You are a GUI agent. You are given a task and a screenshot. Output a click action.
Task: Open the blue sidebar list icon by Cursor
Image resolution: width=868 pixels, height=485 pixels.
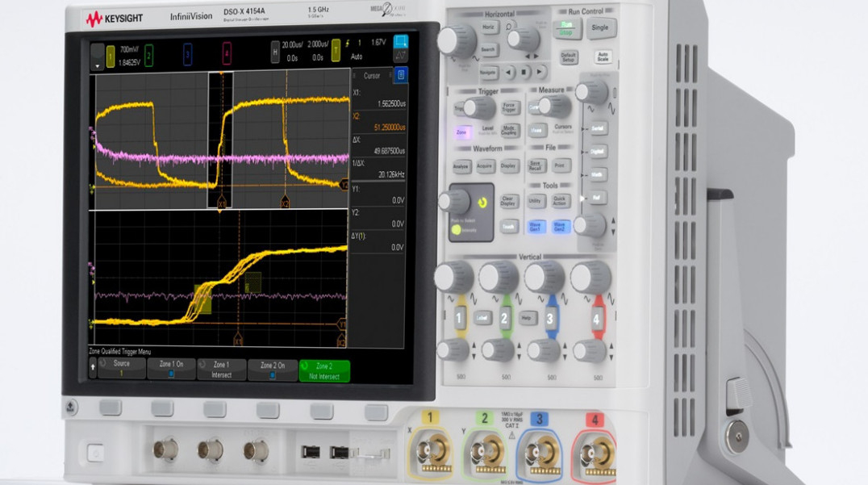pyautogui.click(x=401, y=75)
